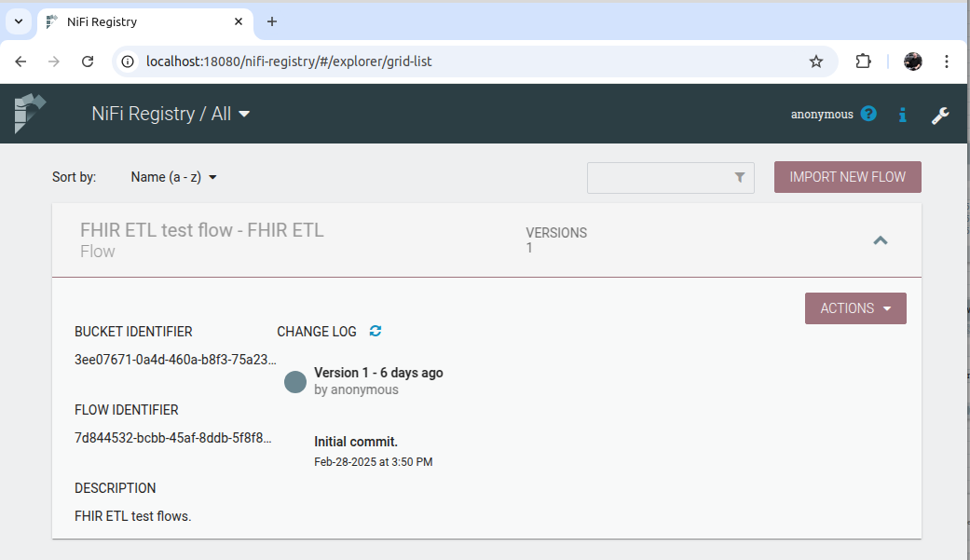Click the browser address bar URL
970x560 pixels.
click(289, 61)
